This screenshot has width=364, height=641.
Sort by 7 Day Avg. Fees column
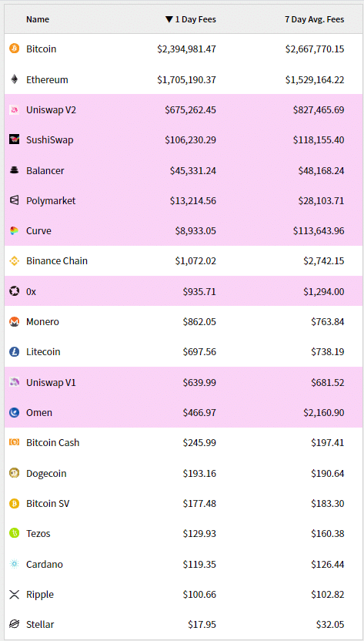[314, 19]
